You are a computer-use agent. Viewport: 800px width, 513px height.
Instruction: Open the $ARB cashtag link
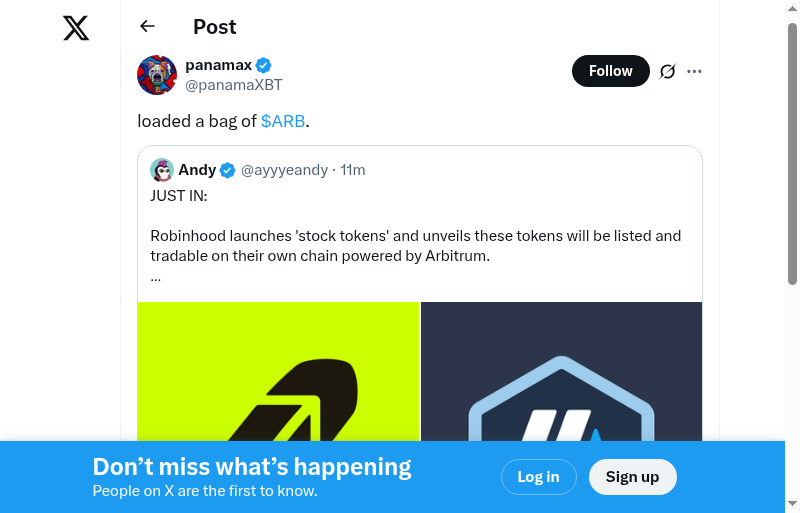click(283, 121)
